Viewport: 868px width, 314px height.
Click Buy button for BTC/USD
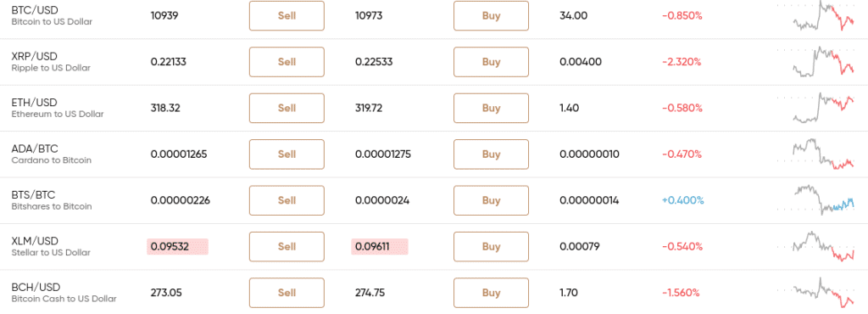491,15
